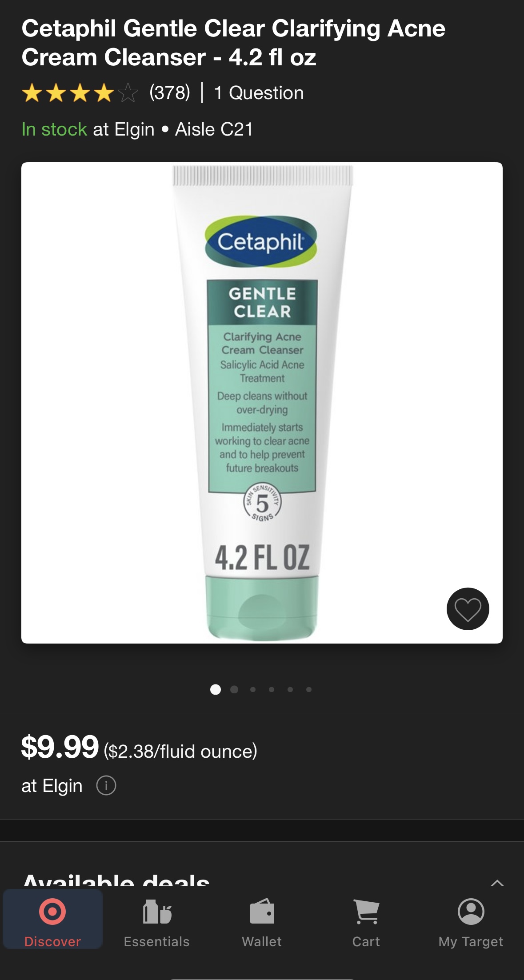Viewport: 524px width, 980px height.
Task: Open the 1 Question link
Action: 259,93
